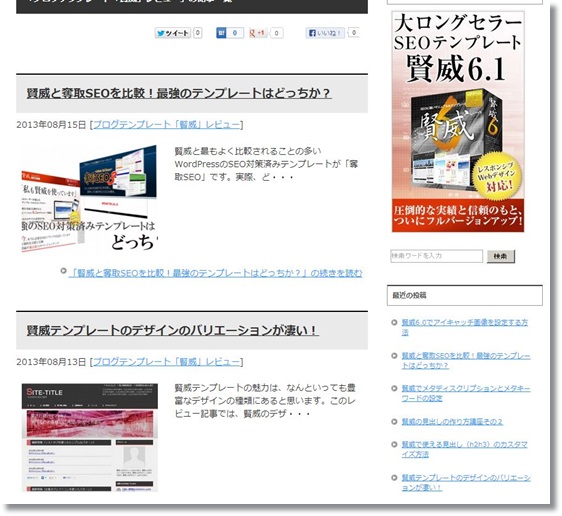Open article title 賢威と奪取SEOを比較
The width and height of the screenshot is (562, 516).
[178, 94]
